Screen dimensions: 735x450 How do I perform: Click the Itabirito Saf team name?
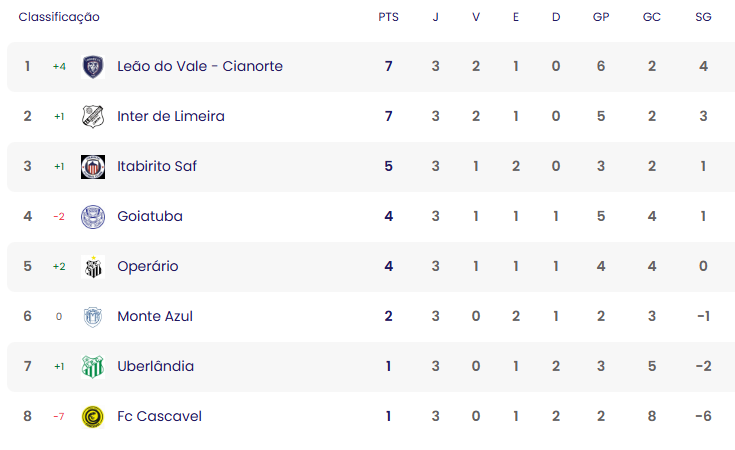click(157, 166)
